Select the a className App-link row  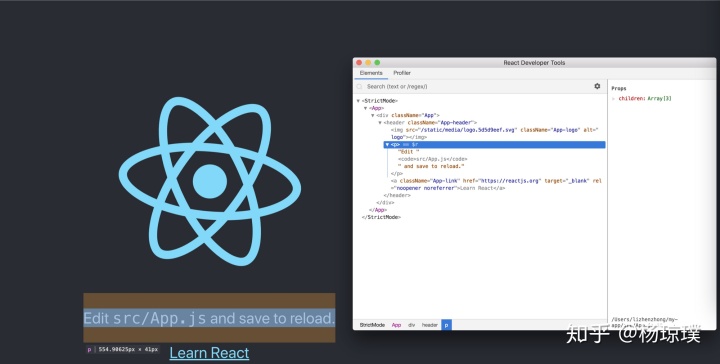(496, 185)
